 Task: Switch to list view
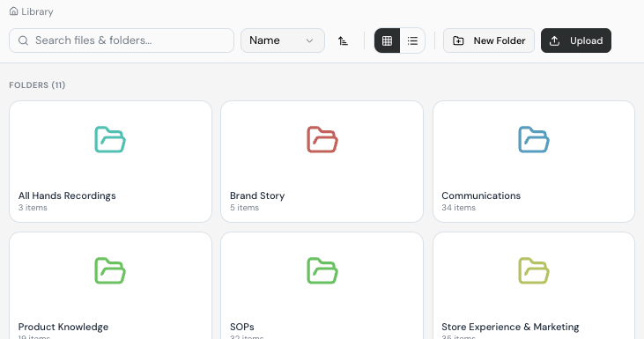412,41
